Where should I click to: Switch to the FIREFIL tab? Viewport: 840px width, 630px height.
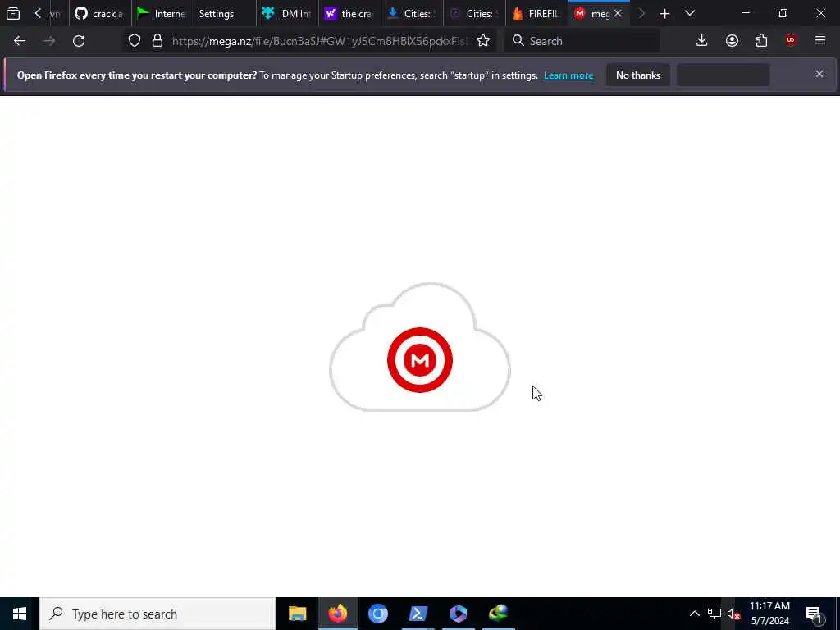point(536,13)
